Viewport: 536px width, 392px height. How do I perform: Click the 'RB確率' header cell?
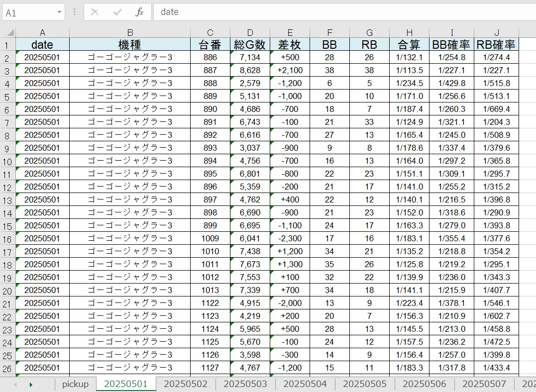click(x=496, y=44)
